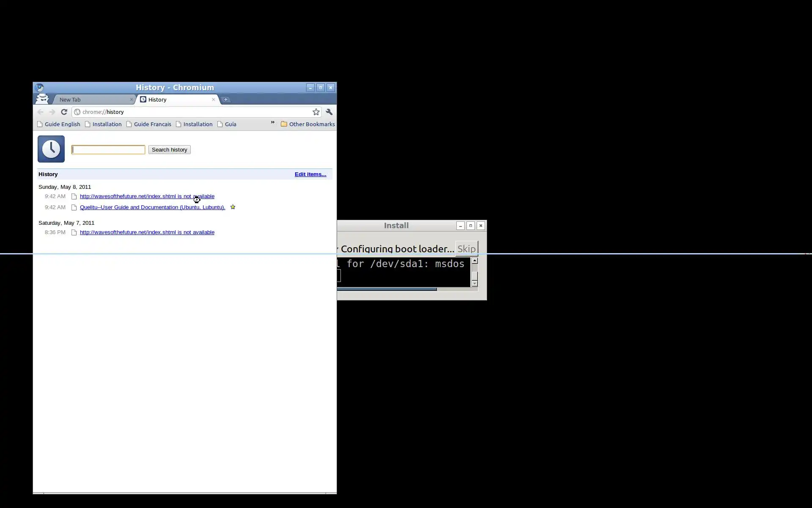Select the History tab
The width and height of the screenshot is (812, 508).
coord(176,99)
